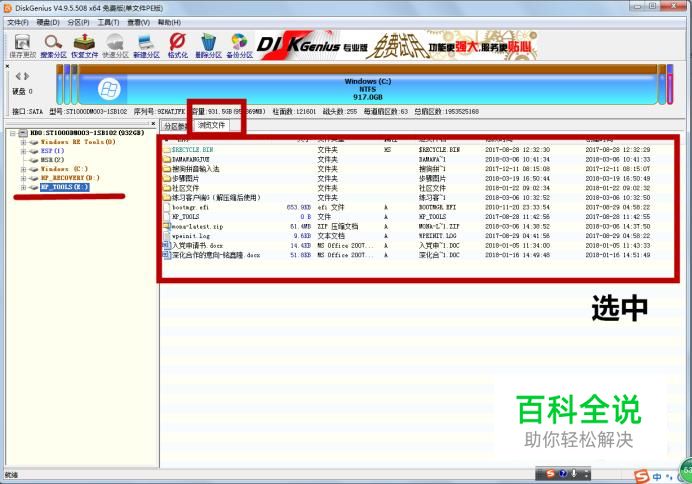Select HP_RECOVERY(D:) in the tree

pyautogui.click(x=70, y=178)
